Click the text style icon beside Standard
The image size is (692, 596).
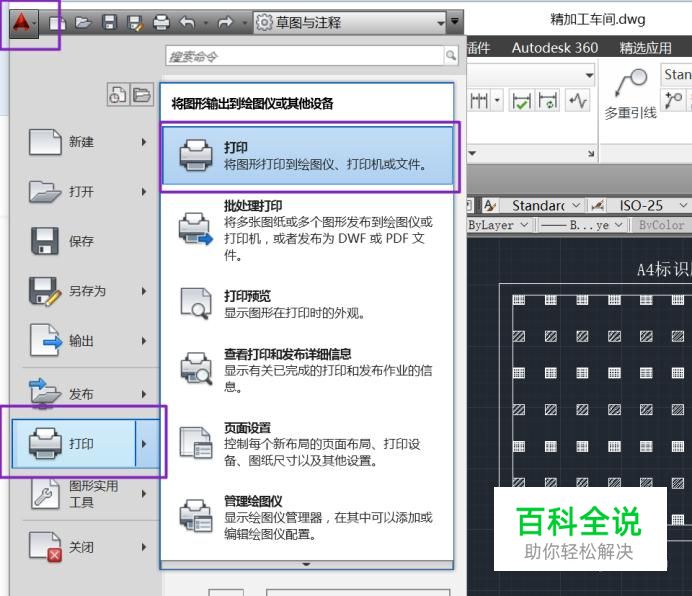click(490, 205)
